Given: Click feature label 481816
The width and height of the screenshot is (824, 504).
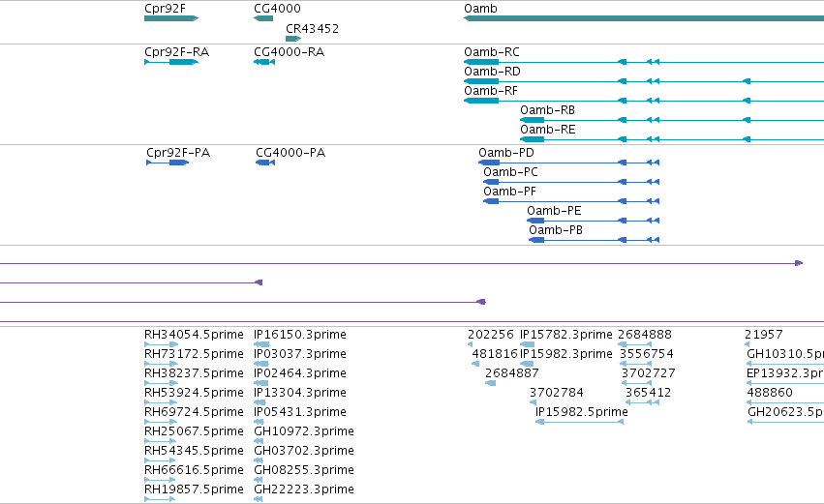Looking at the screenshot, I should click(495, 354).
